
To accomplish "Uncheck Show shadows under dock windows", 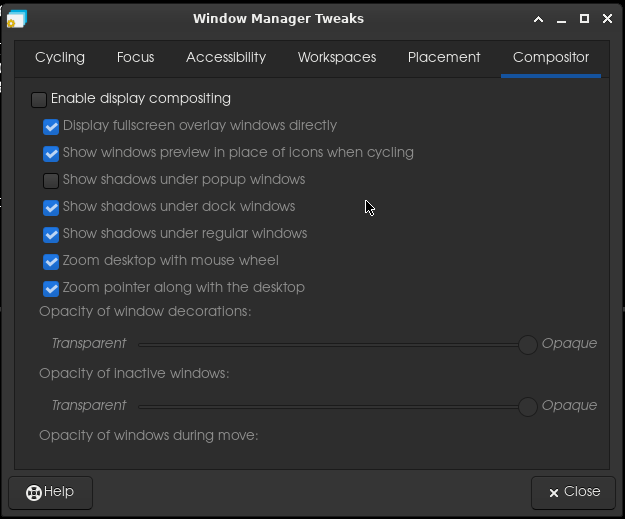I will (x=51, y=208).
